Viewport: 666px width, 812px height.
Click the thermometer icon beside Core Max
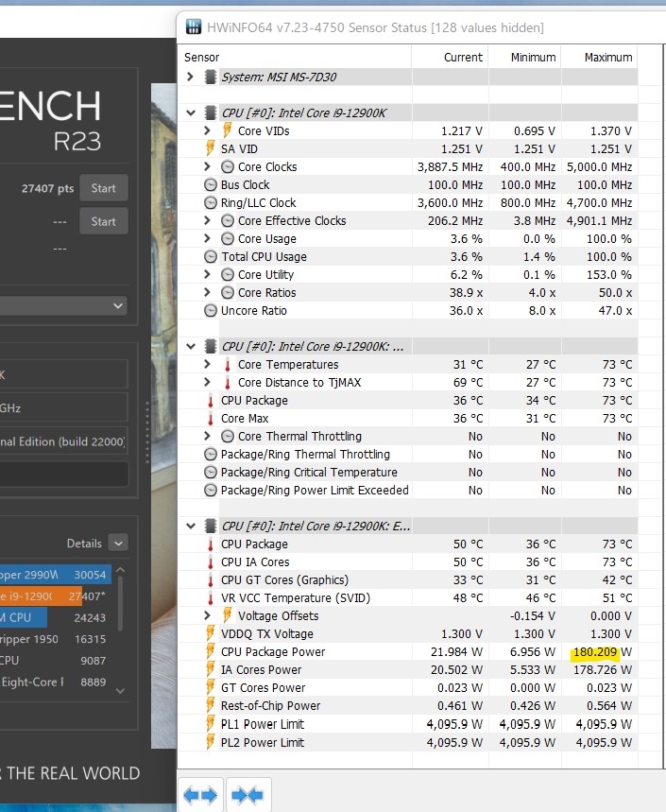point(210,419)
